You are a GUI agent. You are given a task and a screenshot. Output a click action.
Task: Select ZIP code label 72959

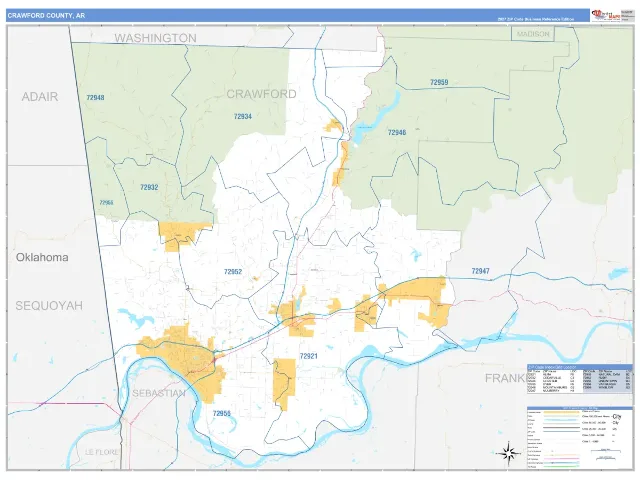(x=439, y=82)
